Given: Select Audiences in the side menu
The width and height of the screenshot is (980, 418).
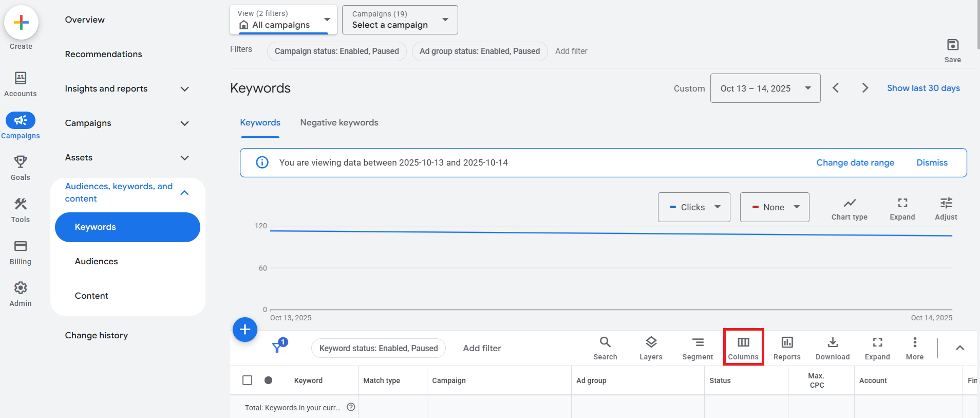Looking at the screenshot, I should [x=97, y=261].
